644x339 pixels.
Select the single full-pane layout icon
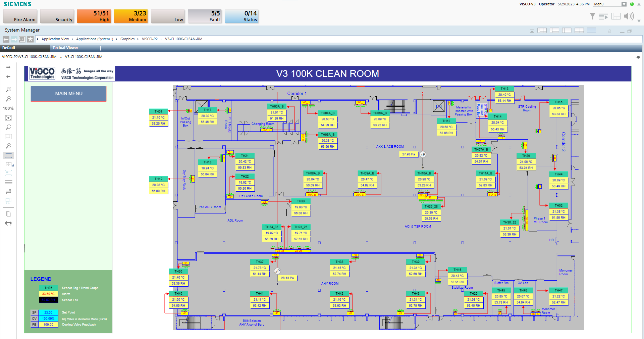pos(591,31)
